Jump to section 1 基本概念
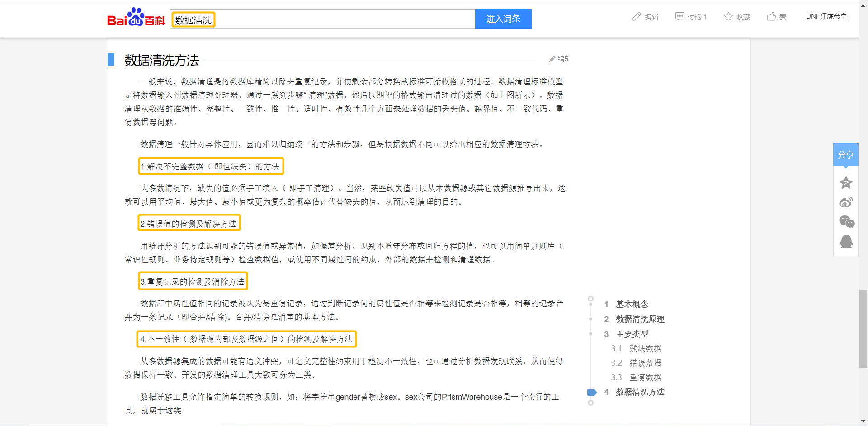The height and width of the screenshot is (426, 868). [631, 304]
